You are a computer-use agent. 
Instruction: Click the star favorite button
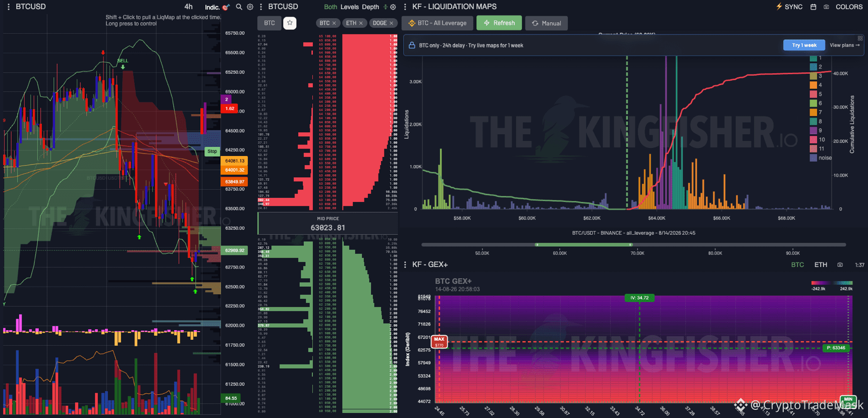pyautogui.click(x=290, y=23)
